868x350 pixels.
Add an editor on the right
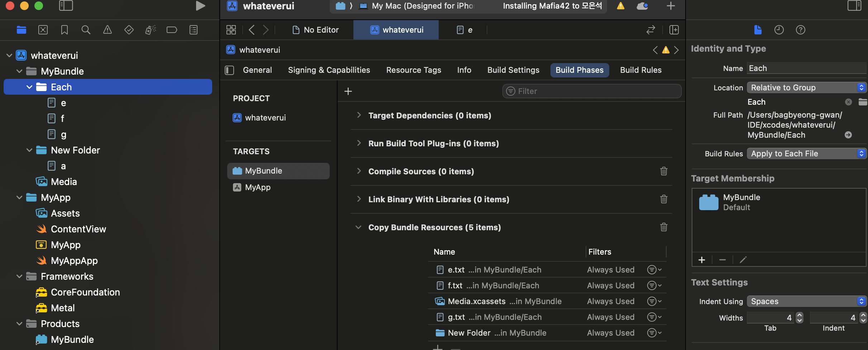[x=674, y=30]
